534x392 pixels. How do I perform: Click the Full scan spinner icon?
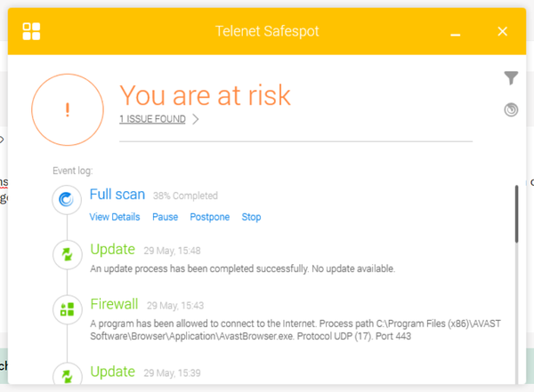click(66, 201)
